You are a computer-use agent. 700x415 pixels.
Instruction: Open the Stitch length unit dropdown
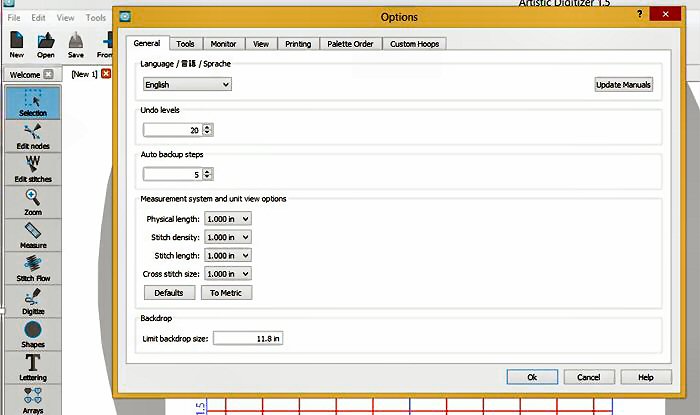(228, 255)
